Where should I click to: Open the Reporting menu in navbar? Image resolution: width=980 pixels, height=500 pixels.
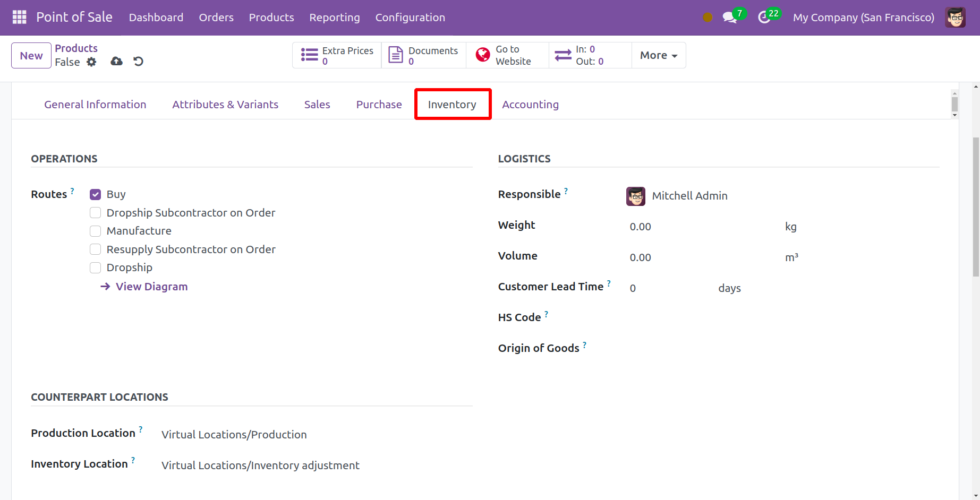click(x=335, y=18)
